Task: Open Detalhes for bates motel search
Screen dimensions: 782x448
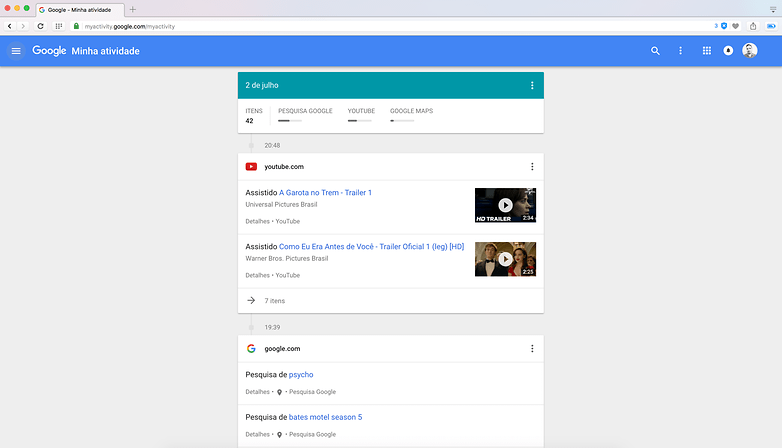Action: [257, 435]
